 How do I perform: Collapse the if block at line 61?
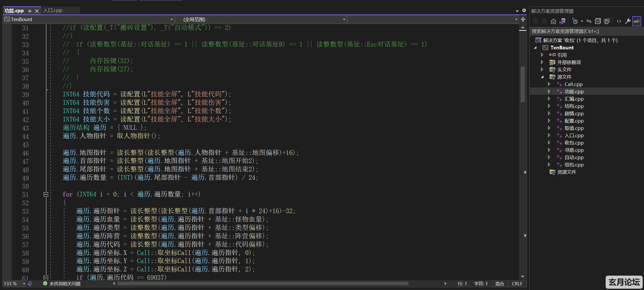click(46, 277)
